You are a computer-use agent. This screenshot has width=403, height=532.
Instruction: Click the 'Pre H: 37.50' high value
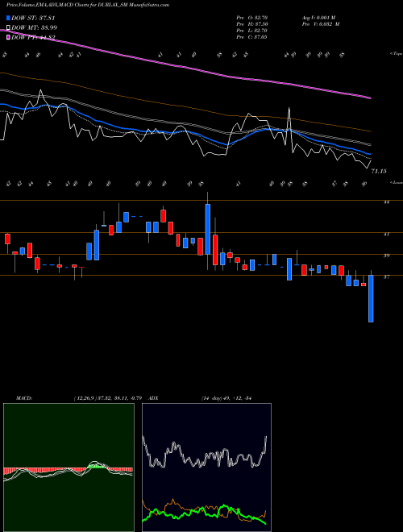pos(252,24)
